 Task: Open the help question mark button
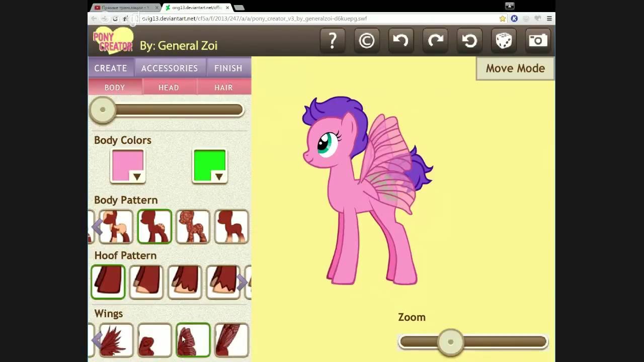(333, 41)
